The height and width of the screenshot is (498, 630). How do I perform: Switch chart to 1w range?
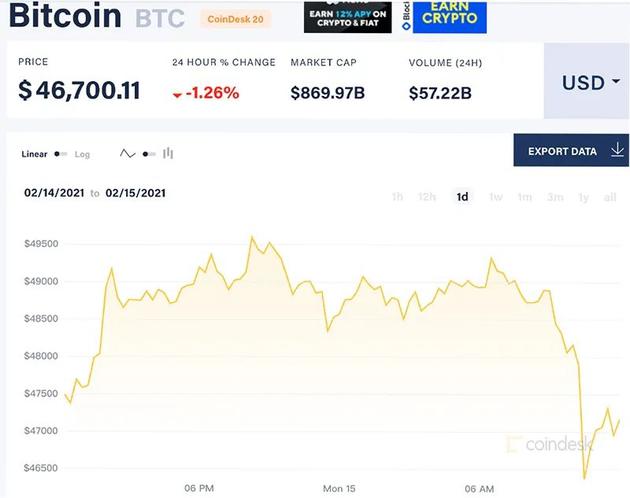coord(496,197)
